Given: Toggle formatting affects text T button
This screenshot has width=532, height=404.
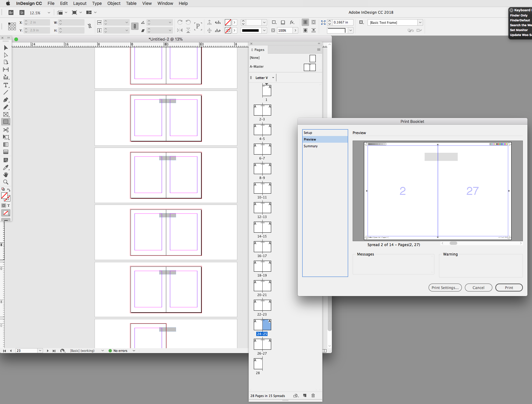Looking at the screenshot, I should pyautogui.click(x=9, y=206).
